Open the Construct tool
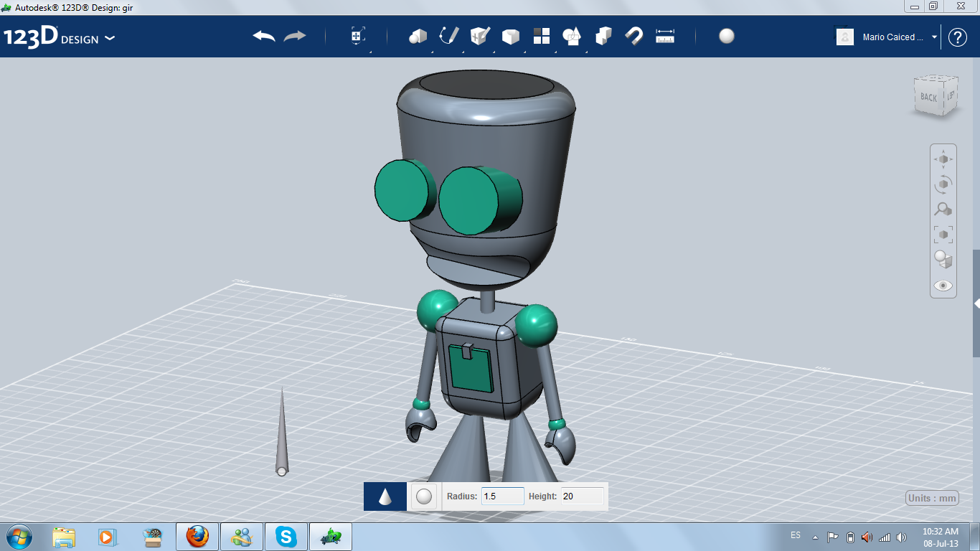 tap(480, 36)
